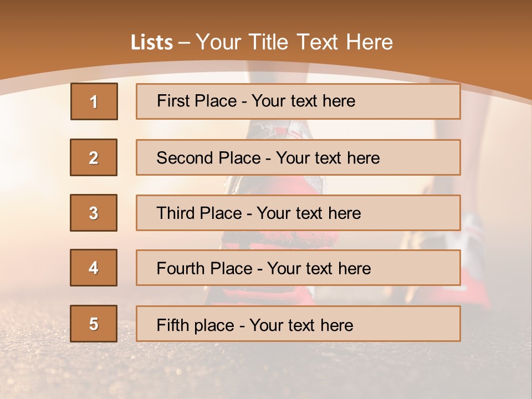Click the number 5 box
532x399 pixels.
pyautogui.click(x=94, y=324)
